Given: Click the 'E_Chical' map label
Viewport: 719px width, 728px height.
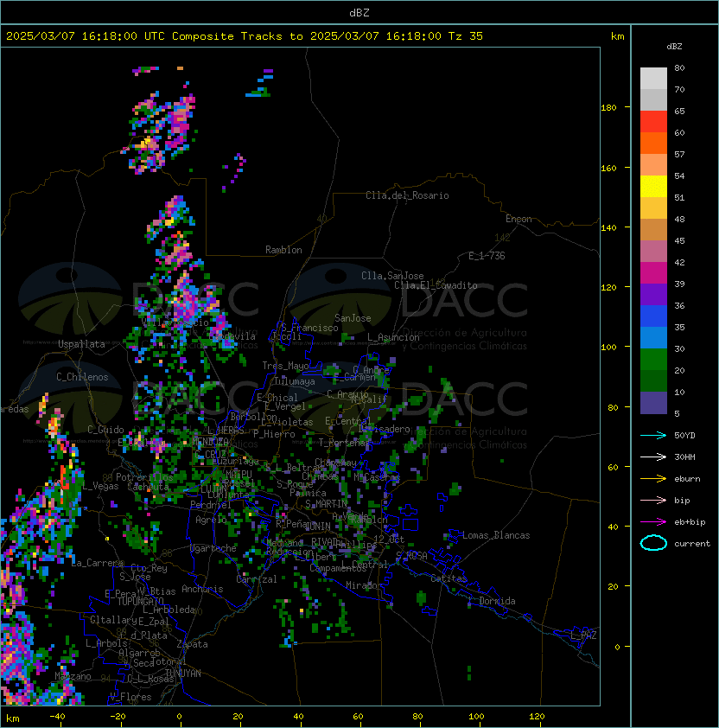Looking at the screenshot, I should tap(277, 398).
